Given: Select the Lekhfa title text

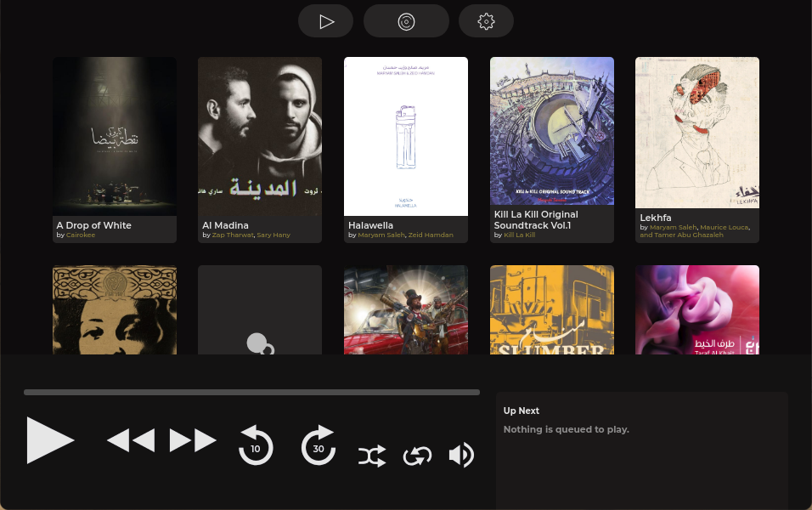Looking at the screenshot, I should coord(655,218).
